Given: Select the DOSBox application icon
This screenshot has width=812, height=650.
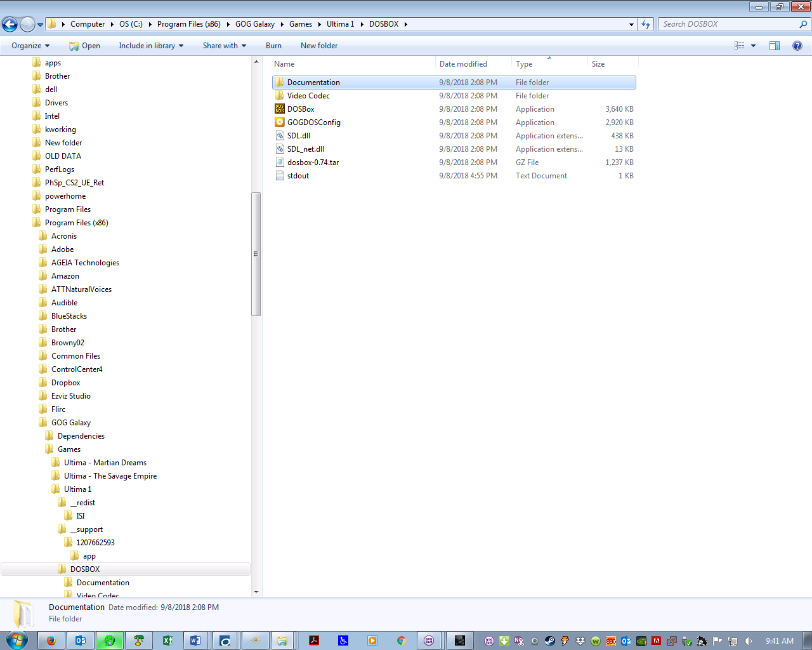Looking at the screenshot, I should pyautogui.click(x=280, y=109).
